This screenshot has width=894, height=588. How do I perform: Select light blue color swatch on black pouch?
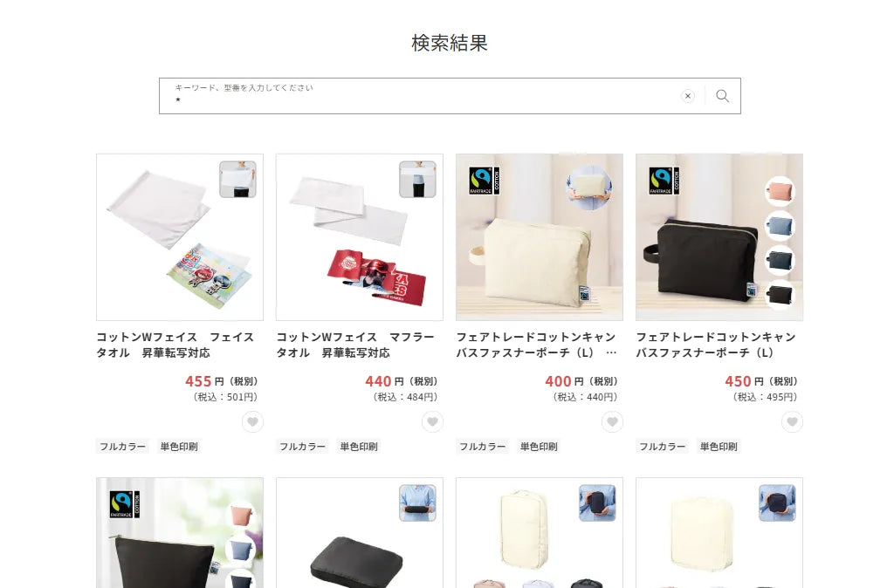[780, 226]
